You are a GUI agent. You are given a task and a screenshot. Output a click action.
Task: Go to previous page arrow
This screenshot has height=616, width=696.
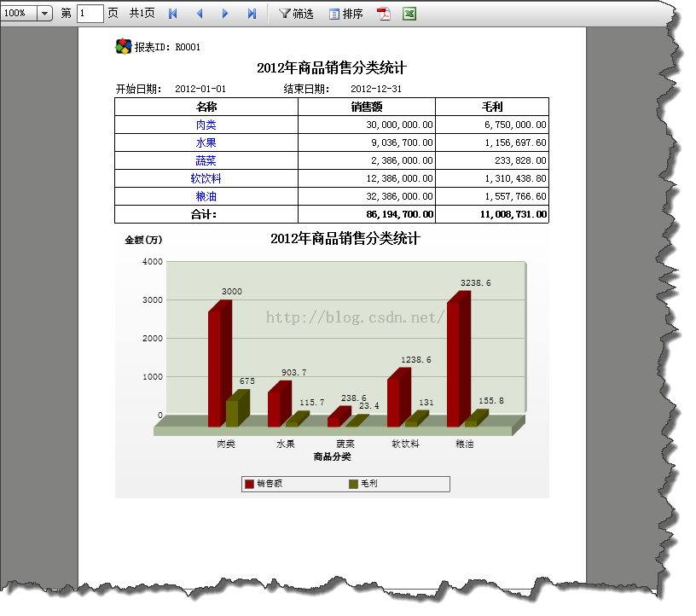click(x=200, y=14)
